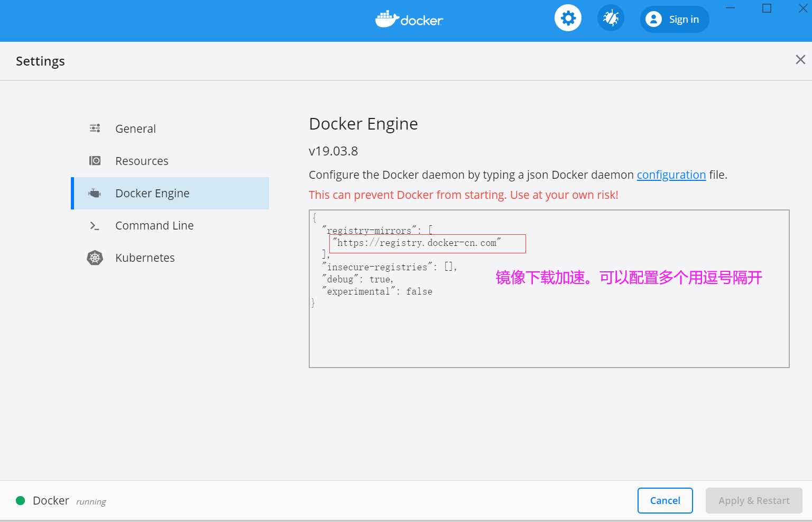Screen dimensions: 812x522
Task: Click the registry-mirrors URL text
Action: (x=417, y=243)
